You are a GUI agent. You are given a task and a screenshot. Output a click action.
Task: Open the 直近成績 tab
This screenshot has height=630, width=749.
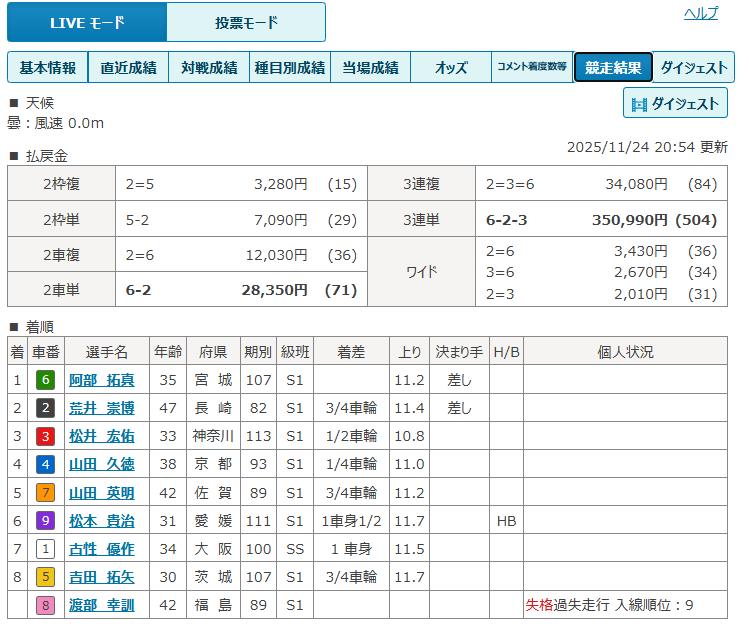(128, 68)
